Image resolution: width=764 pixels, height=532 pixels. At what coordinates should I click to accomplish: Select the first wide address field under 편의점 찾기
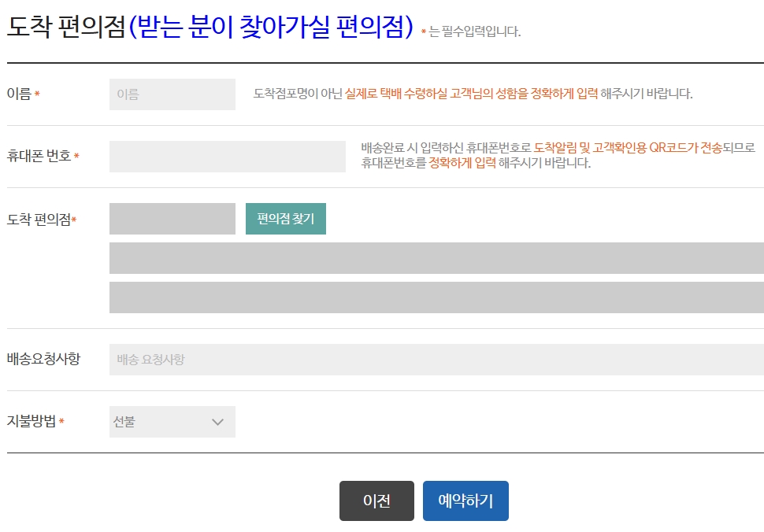click(436, 258)
